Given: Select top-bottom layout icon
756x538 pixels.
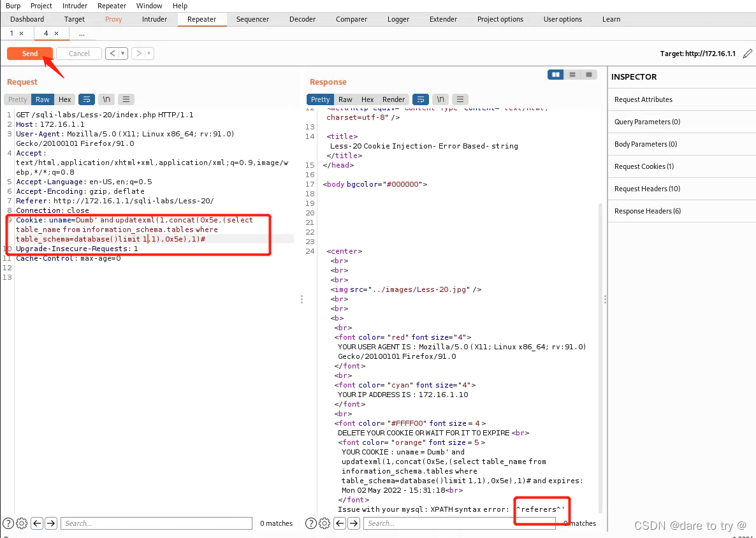Looking at the screenshot, I should [x=572, y=75].
